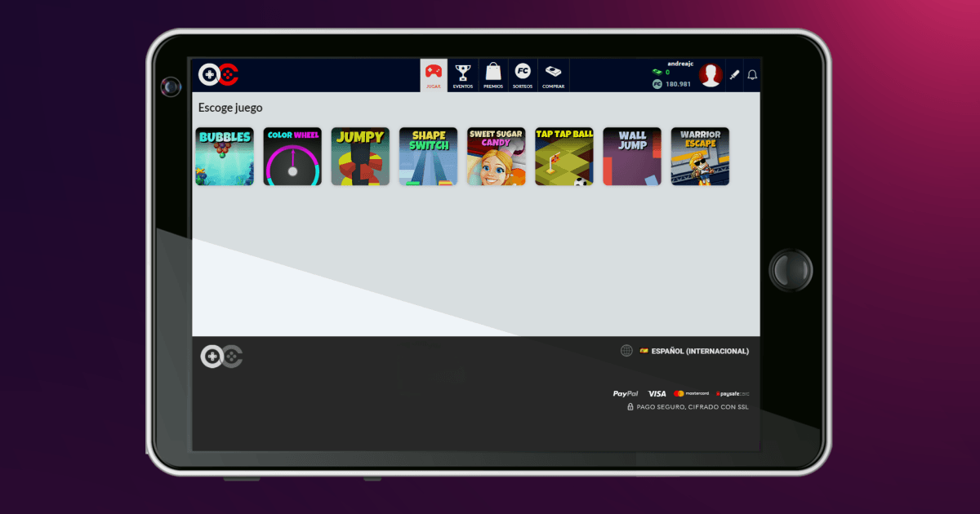This screenshot has height=514, width=980.
Task: Open the COMPRAR cash icon
Action: [554, 74]
